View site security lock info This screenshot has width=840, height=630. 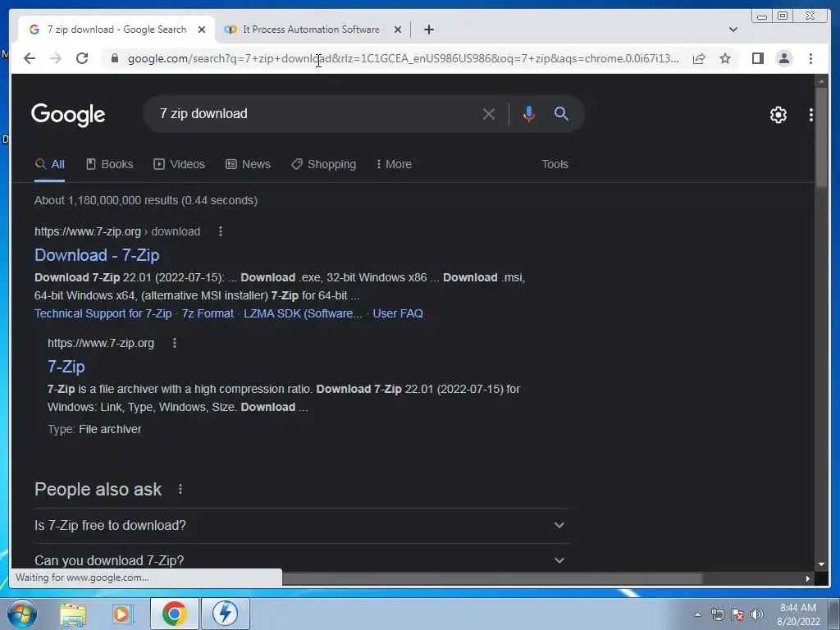tap(115, 58)
